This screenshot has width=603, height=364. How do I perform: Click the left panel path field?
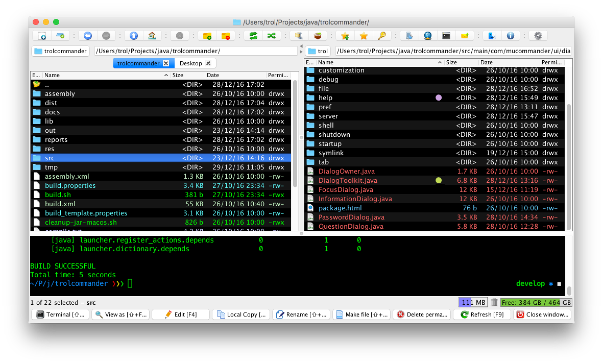[x=196, y=51]
